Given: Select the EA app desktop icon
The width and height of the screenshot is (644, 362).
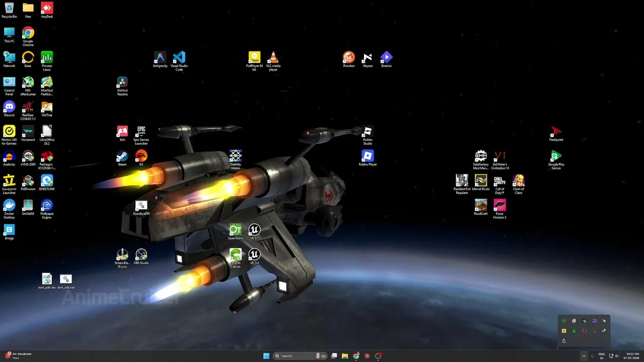Looking at the screenshot, I should pos(141,158).
